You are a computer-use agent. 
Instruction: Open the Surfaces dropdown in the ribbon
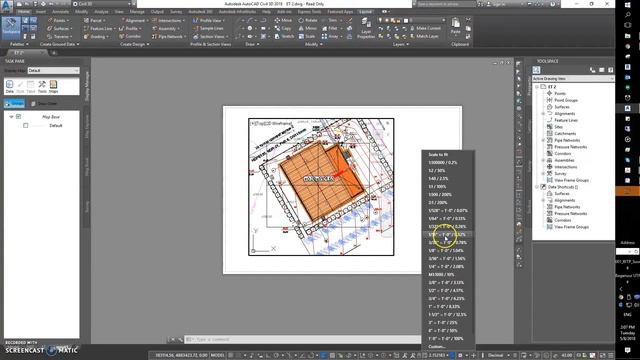60,29
